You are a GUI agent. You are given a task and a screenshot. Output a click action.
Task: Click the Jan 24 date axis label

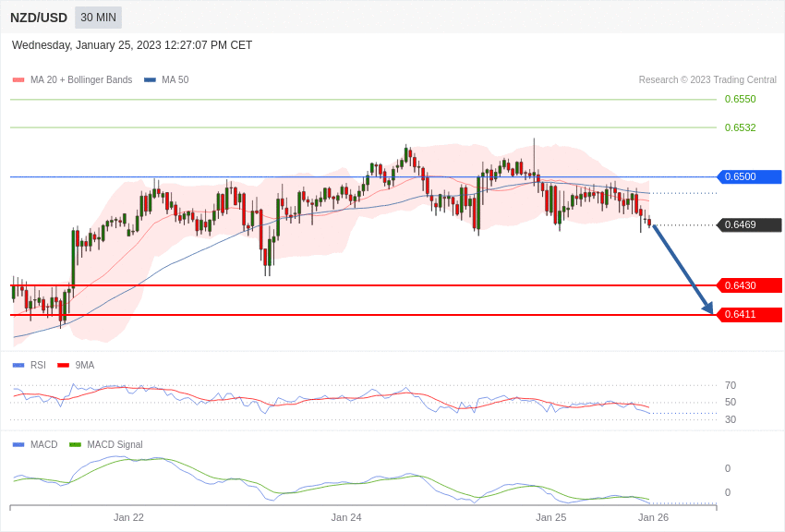346,517
